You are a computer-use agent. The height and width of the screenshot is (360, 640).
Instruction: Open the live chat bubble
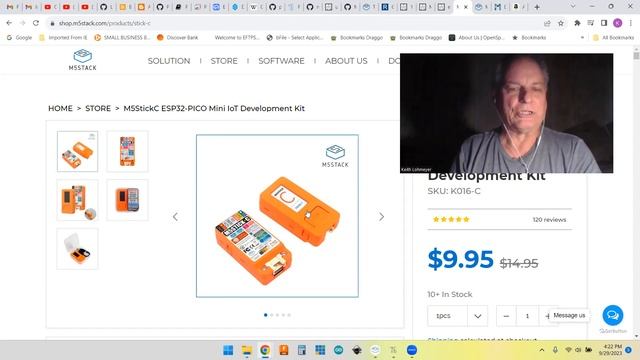613,315
